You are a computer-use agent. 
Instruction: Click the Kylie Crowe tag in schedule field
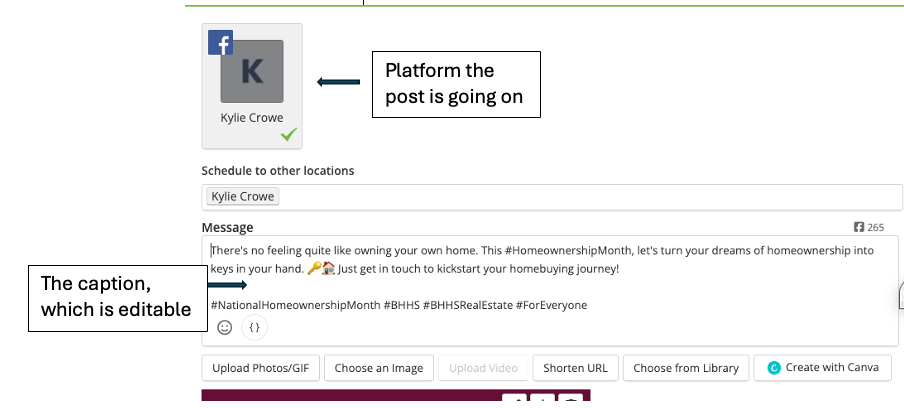(243, 197)
